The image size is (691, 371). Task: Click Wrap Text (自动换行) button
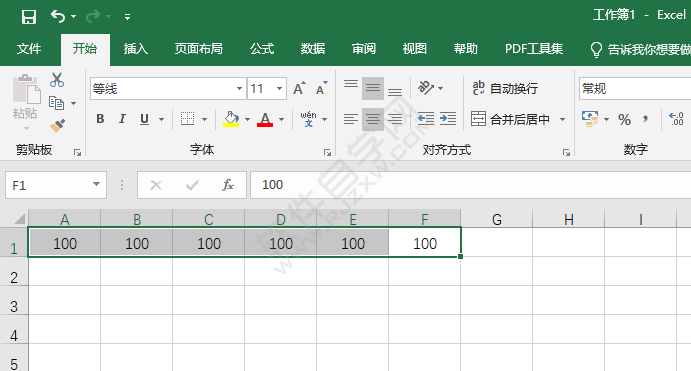tap(505, 88)
